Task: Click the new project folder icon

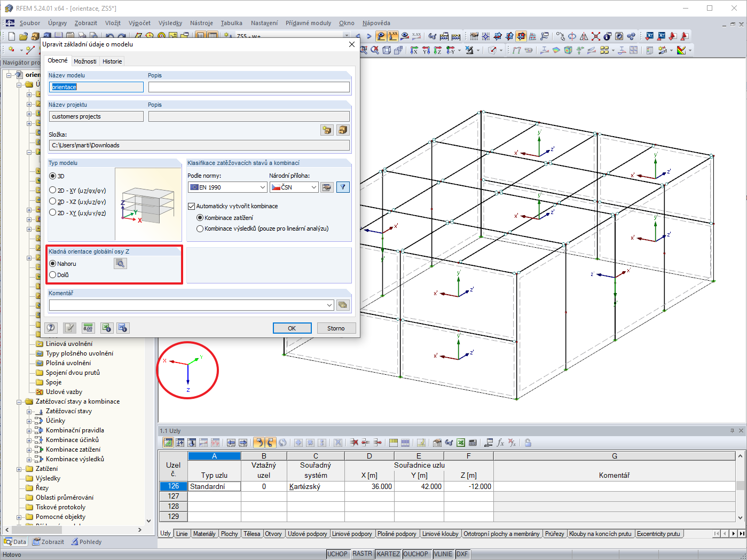Action: tap(327, 130)
